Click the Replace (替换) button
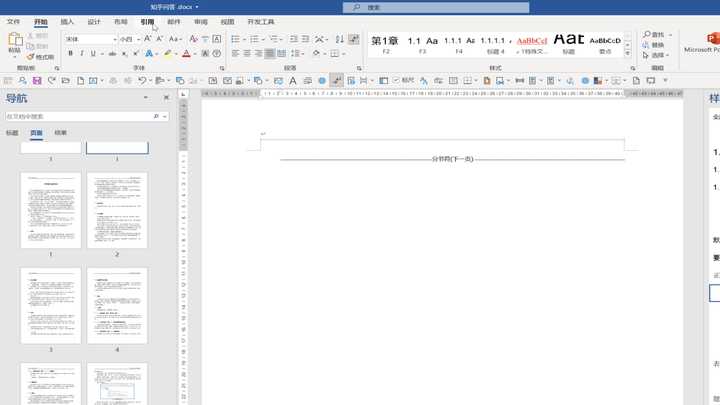Viewport: 720px width, 405px height. coord(654,45)
